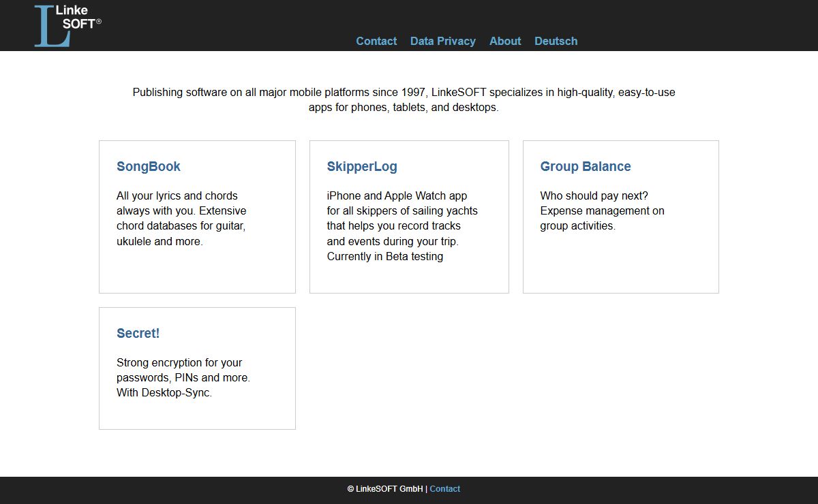This screenshot has height=504, width=818.
Task: Select the SkipperLog sailing yachts description text
Action: 402,226
